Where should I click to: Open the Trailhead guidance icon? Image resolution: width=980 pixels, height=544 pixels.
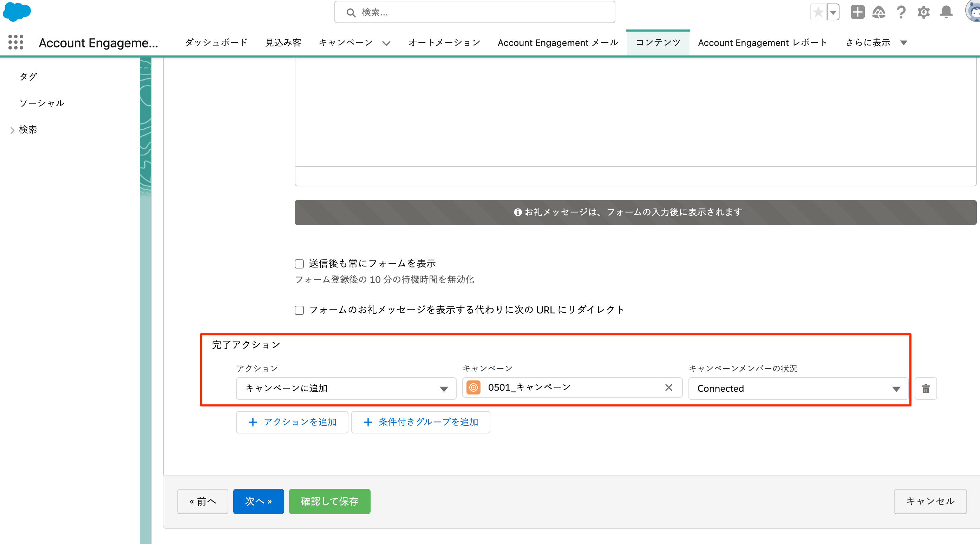point(879,12)
